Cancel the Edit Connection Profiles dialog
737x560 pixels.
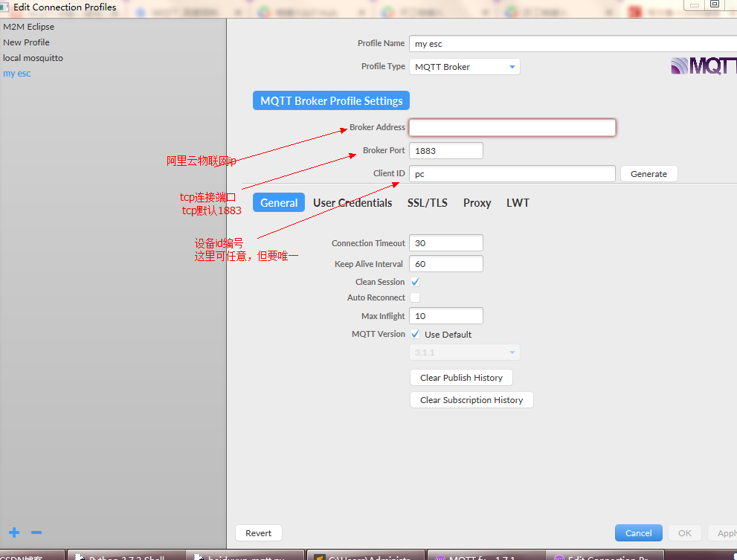pyautogui.click(x=638, y=533)
